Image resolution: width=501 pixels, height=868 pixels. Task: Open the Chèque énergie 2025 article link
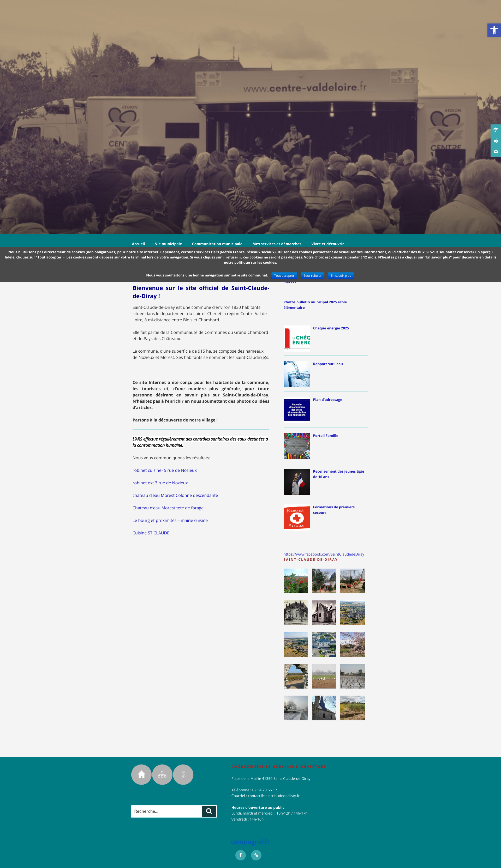click(x=331, y=328)
